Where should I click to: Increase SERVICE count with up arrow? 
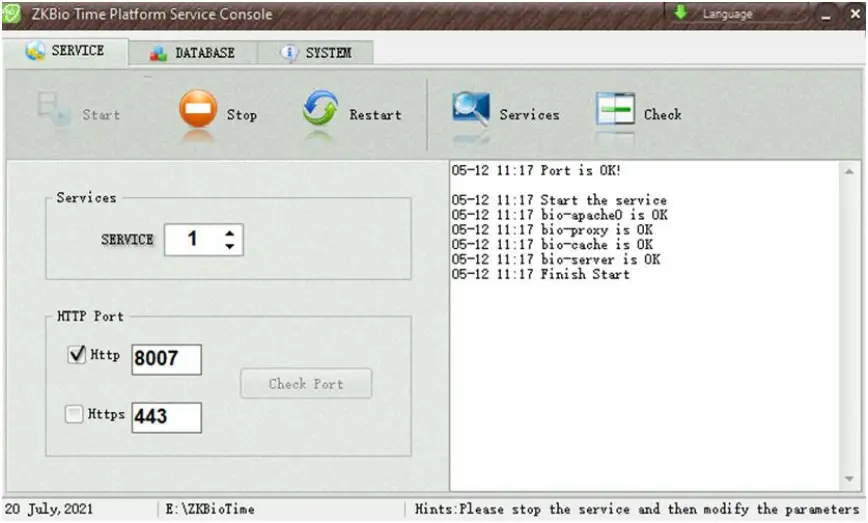point(230,233)
